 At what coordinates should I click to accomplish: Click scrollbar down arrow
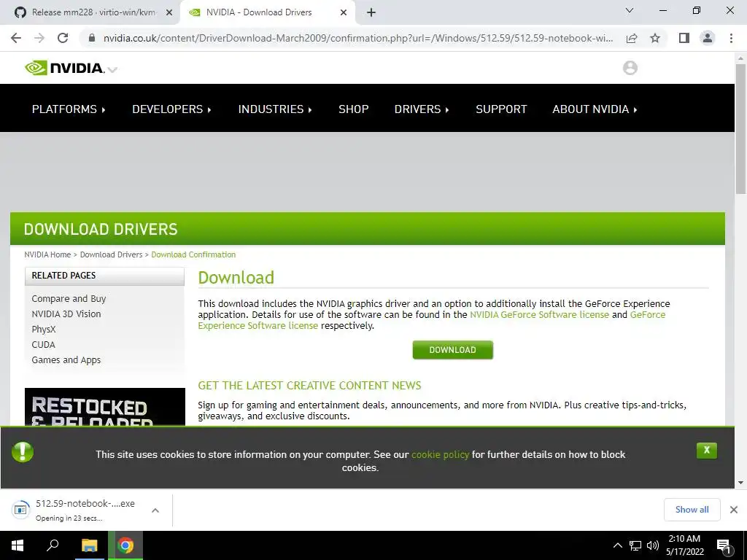[x=740, y=483]
